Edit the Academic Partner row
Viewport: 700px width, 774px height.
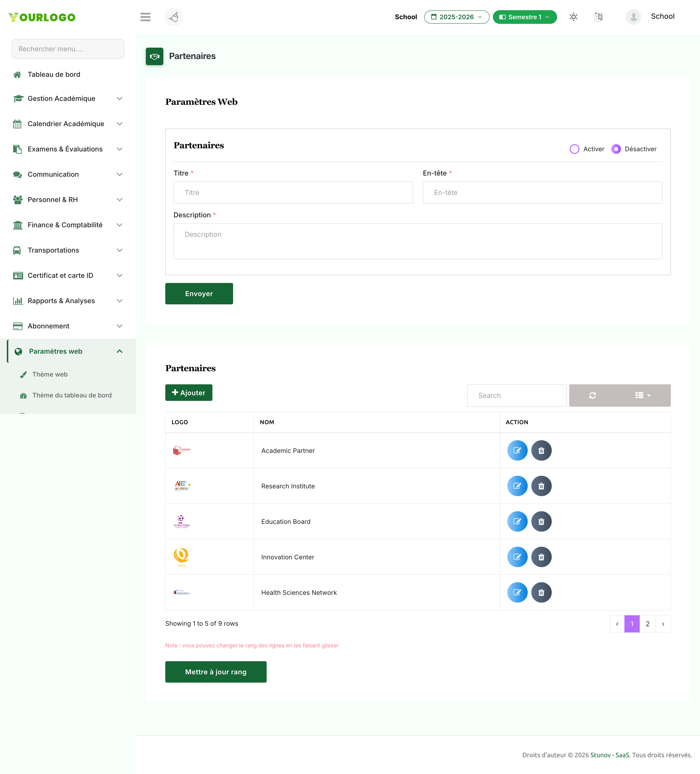tap(517, 450)
